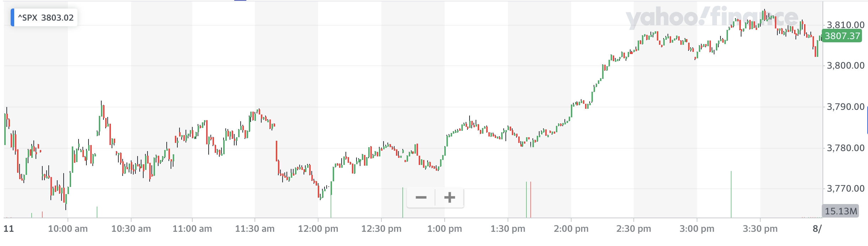Click the date label 11 on time axis

tap(9, 229)
